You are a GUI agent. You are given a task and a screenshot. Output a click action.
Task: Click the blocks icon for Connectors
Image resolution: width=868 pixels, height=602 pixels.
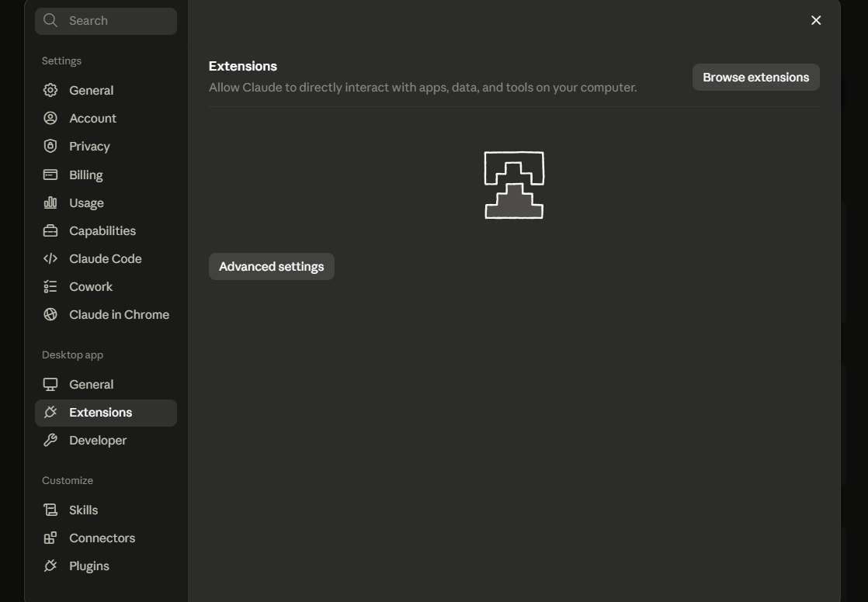point(50,538)
